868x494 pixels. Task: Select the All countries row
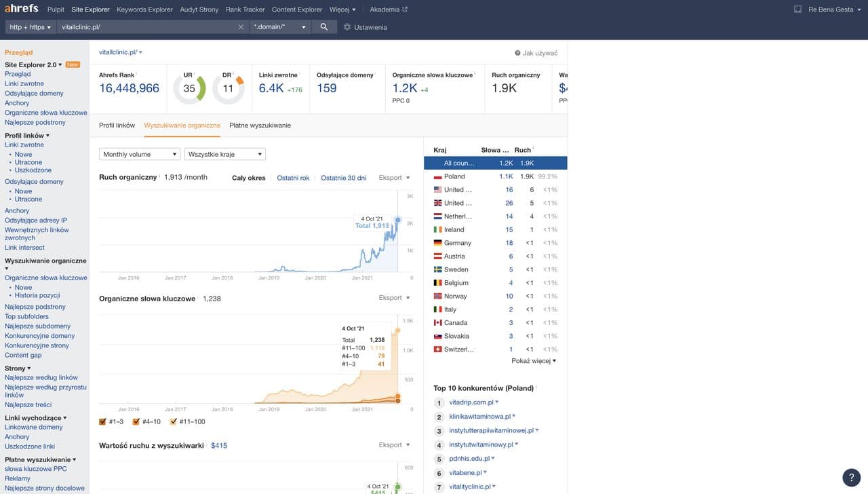[x=496, y=163]
